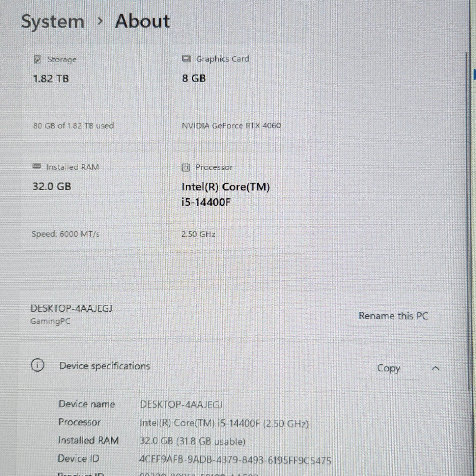Click the NVIDIA GeForce RTX 4060 entry
Screen dimensions: 476x476
coord(232,126)
